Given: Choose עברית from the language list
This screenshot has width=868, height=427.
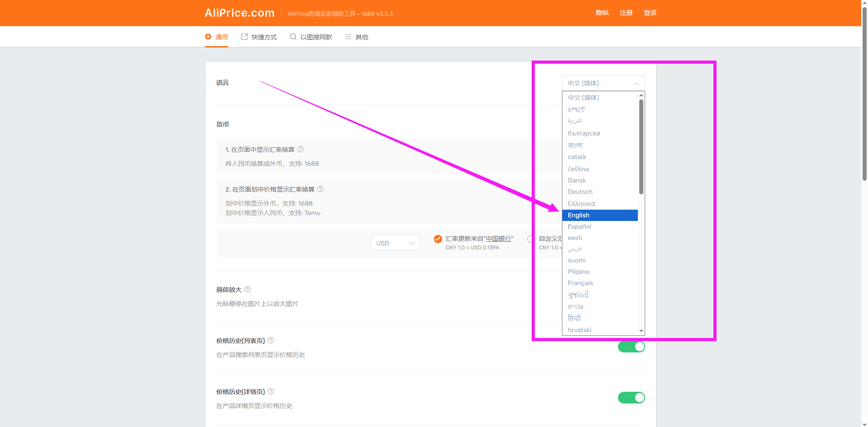Looking at the screenshot, I should click(600, 306).
